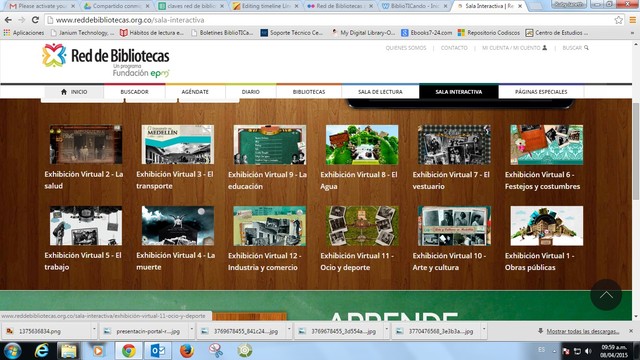Select the SALA INTERACTIVA tab
Screen dimensions: 640x360
(458, 92)
